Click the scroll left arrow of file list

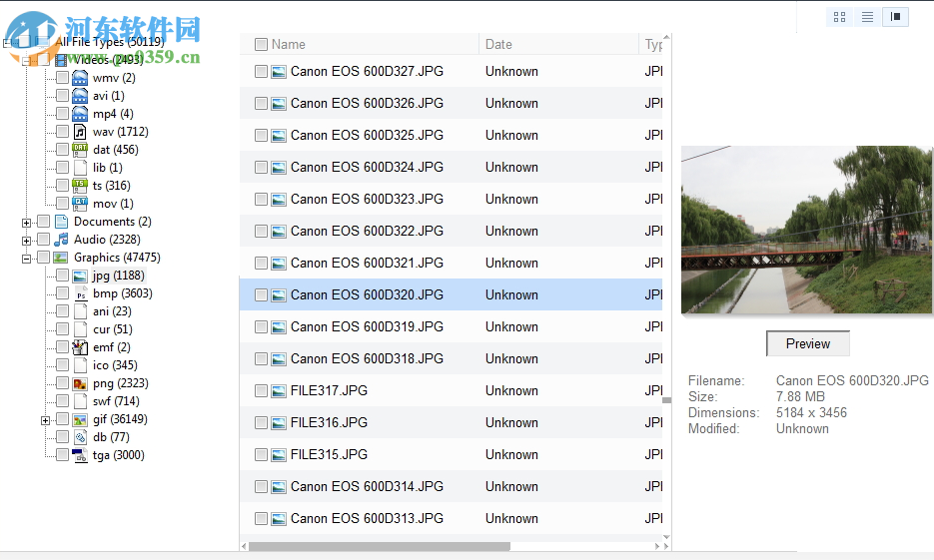point(244,546)
